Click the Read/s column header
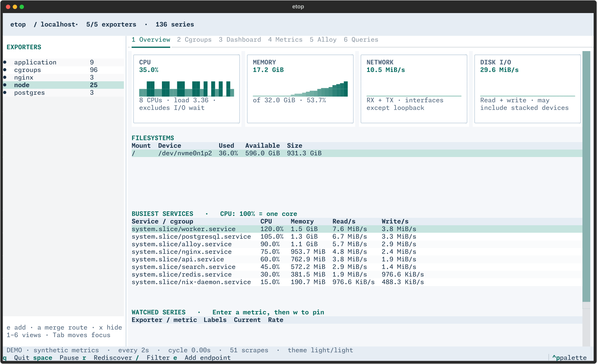597x364 pixels. (x=344, y=222)
